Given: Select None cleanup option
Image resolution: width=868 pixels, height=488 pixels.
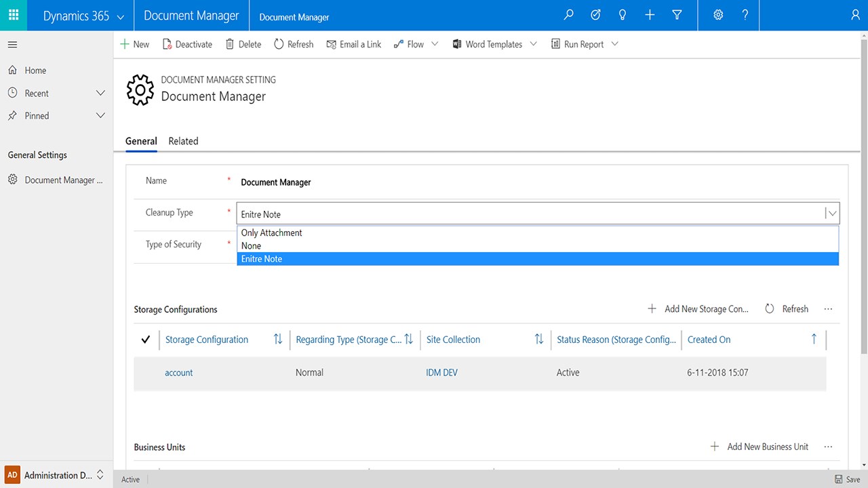Looking at the screenshot, I should [538, 246].
